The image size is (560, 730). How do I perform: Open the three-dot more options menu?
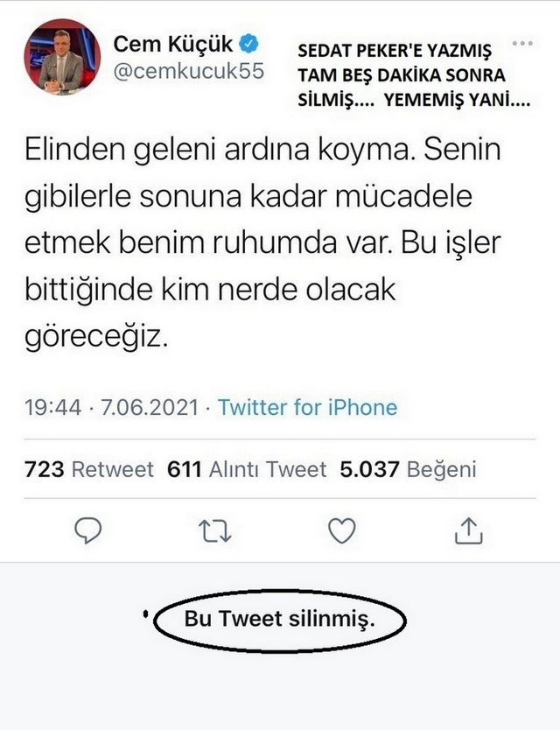coord(522,44)
